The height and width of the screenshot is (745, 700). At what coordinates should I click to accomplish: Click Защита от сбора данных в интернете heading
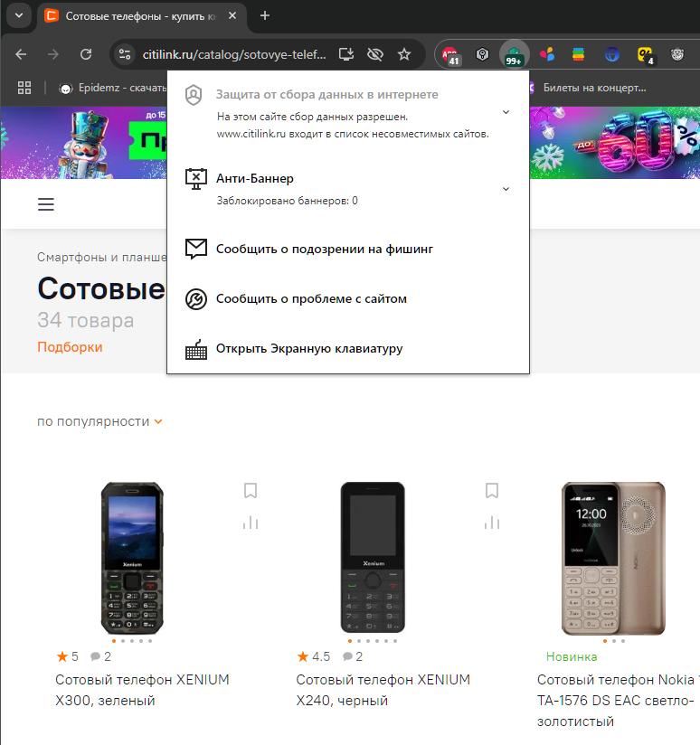[x=327, y=95]
